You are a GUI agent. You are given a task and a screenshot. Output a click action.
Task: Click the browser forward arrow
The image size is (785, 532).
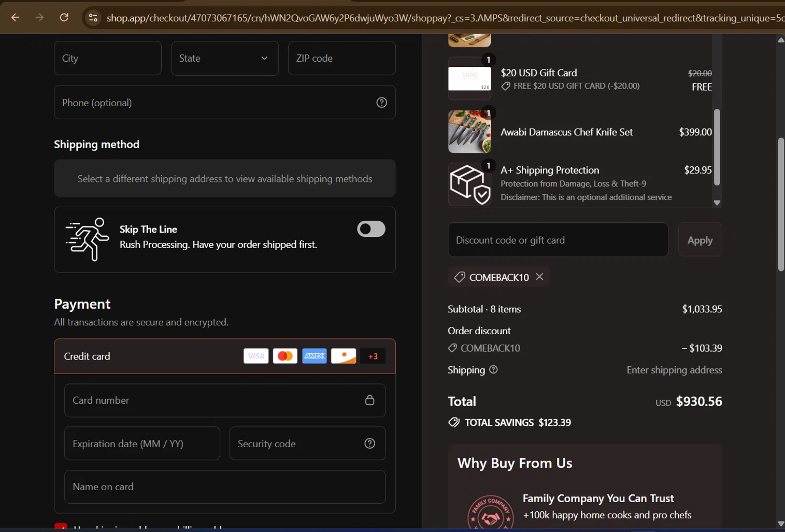point(39,17)
